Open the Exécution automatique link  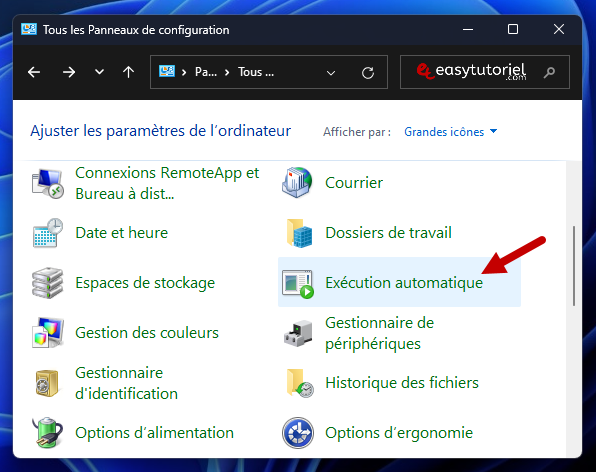[x=404, y=283]
